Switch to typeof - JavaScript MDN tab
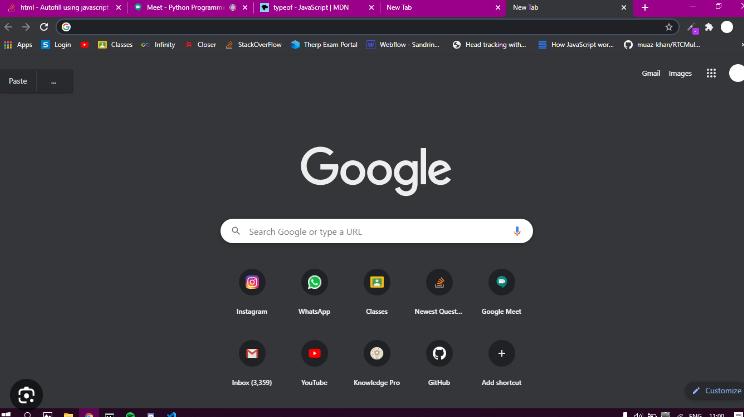Screen dimensions: 744x417 [x=316, y=8]
